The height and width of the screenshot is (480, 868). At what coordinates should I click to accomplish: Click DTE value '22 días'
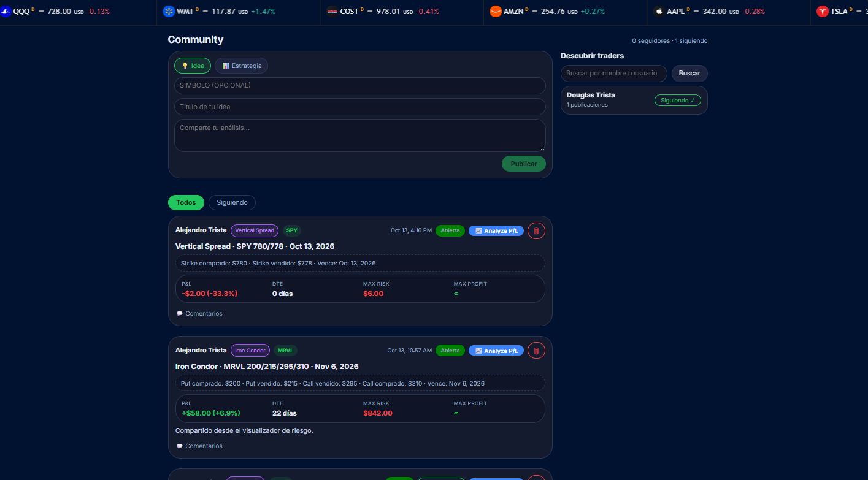(x=285, y=413)
